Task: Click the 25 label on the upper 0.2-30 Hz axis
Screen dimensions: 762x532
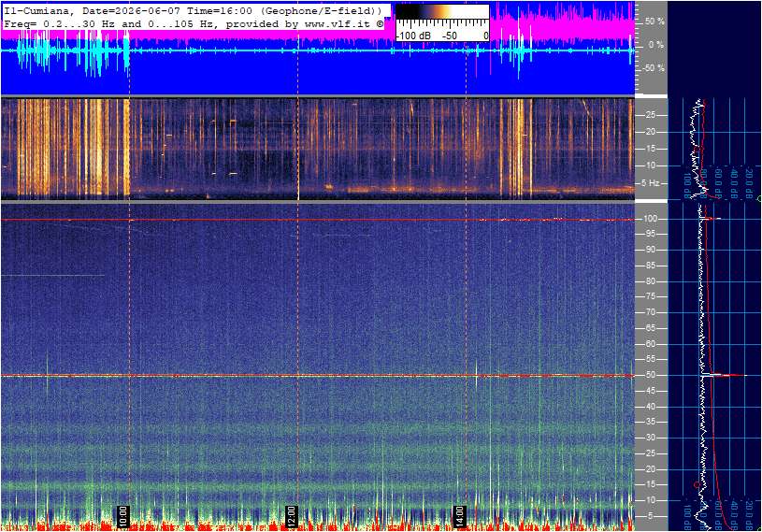Action: point(650,115)
